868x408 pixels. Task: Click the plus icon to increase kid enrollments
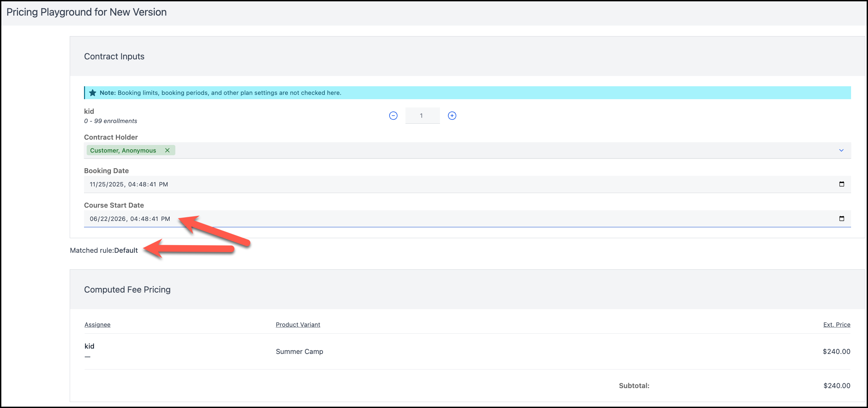[x=452, y=116]
